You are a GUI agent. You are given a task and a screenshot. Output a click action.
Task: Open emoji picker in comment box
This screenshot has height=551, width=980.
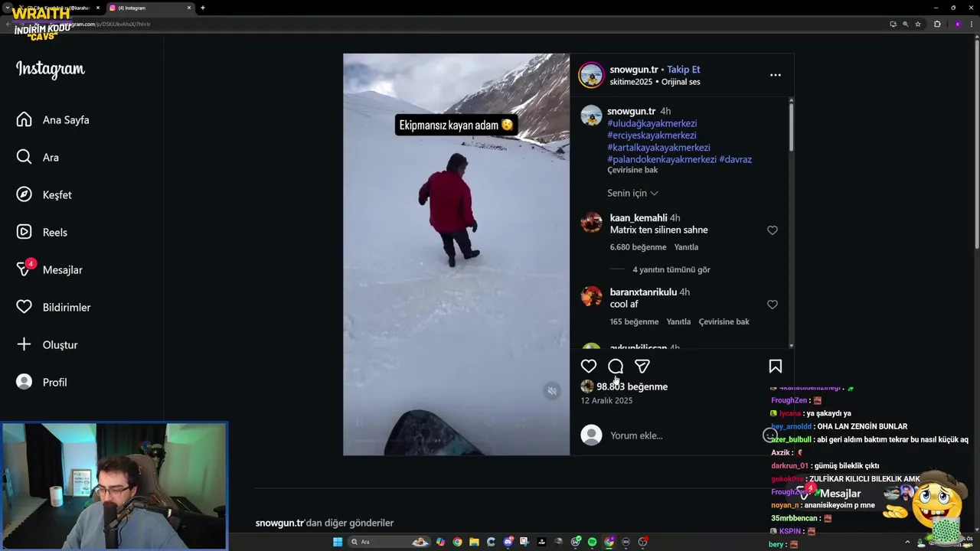(x=770, y=435)
